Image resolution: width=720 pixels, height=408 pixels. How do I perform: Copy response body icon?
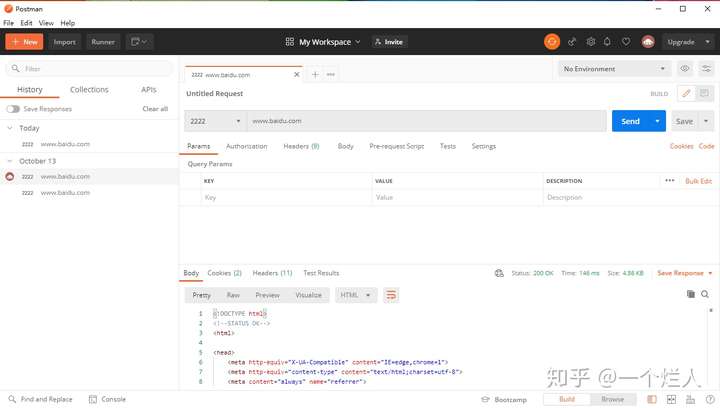(690, 294)
